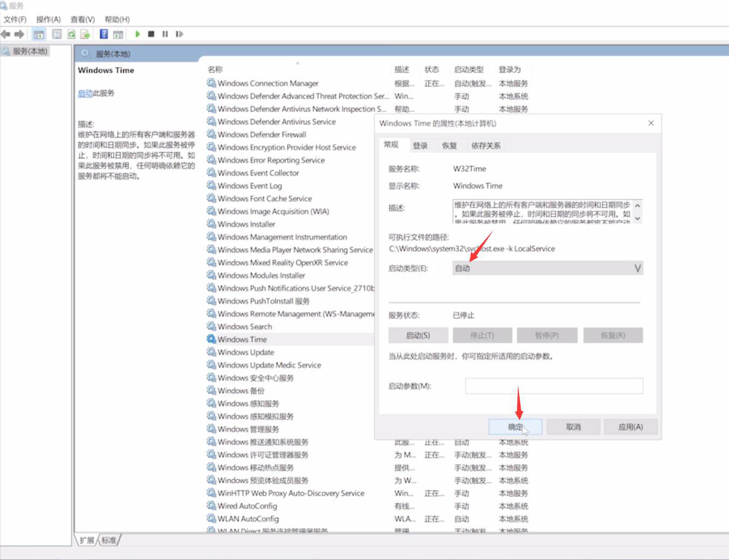Toggle the show/hide action pane toolbar icon
The height and width of the screenshot is (560, 729).
[118, 34]
